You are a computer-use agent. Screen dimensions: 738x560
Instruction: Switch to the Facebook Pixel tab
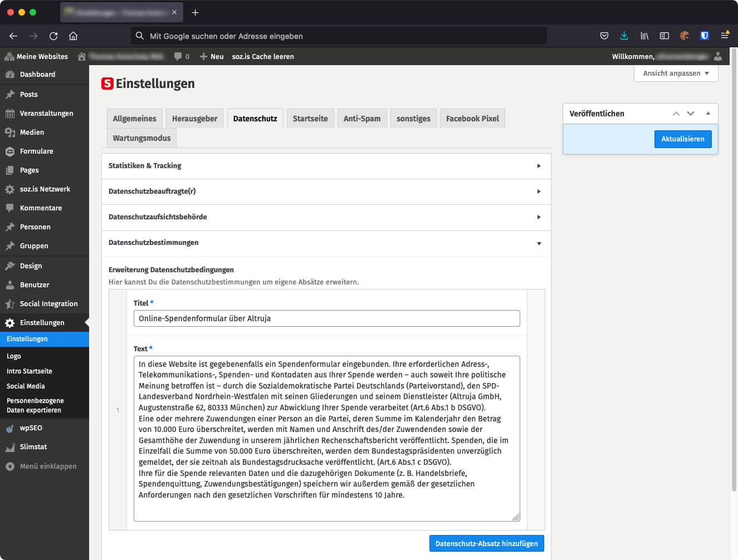(x=472, y=119)
